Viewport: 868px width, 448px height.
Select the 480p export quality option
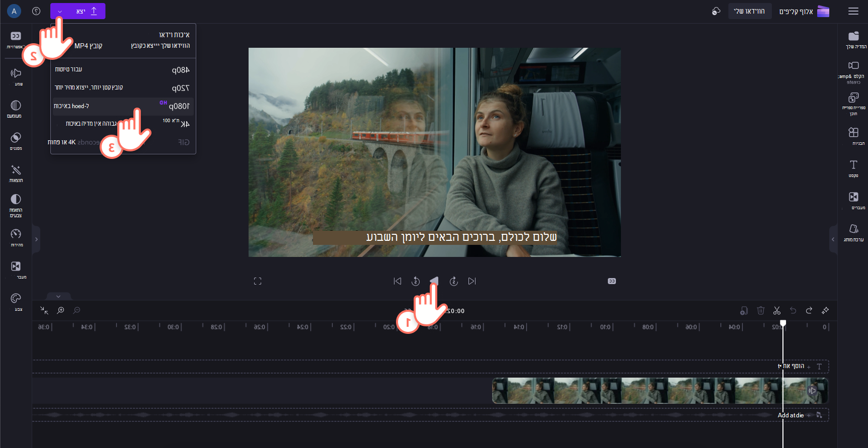(x=122, y=69)
